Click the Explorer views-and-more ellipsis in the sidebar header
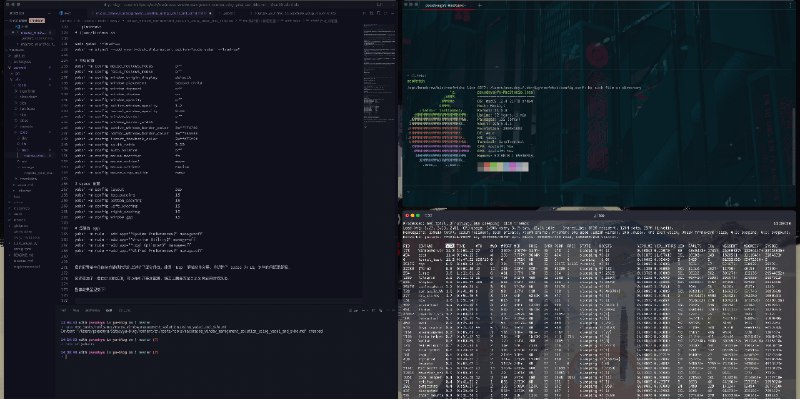800x399 pixels. [51, 13]
